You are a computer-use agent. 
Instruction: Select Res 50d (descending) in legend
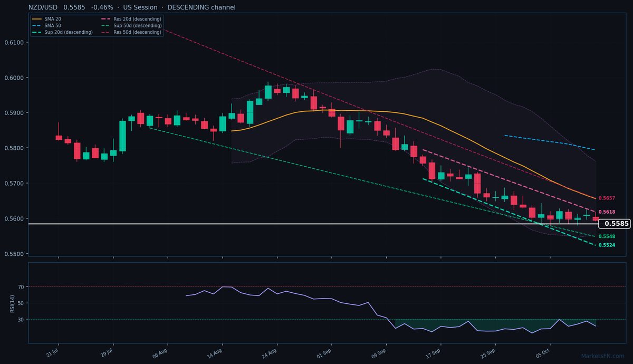pos(131,32)
